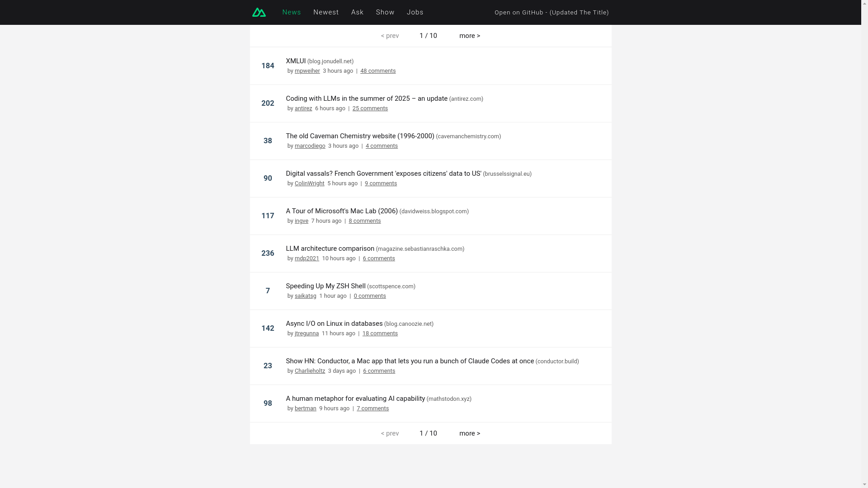
Task: Click the top '< prev' pagination link
Action: click(x=390, y=36)
